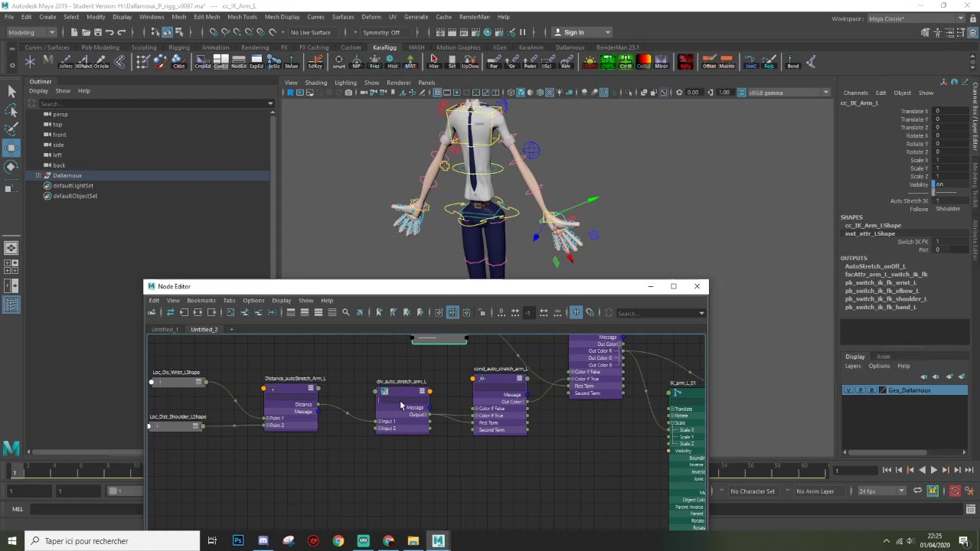980x551 pixels.
Task: Click the Miror mirror shelf icon
Action: coord(661,62)
